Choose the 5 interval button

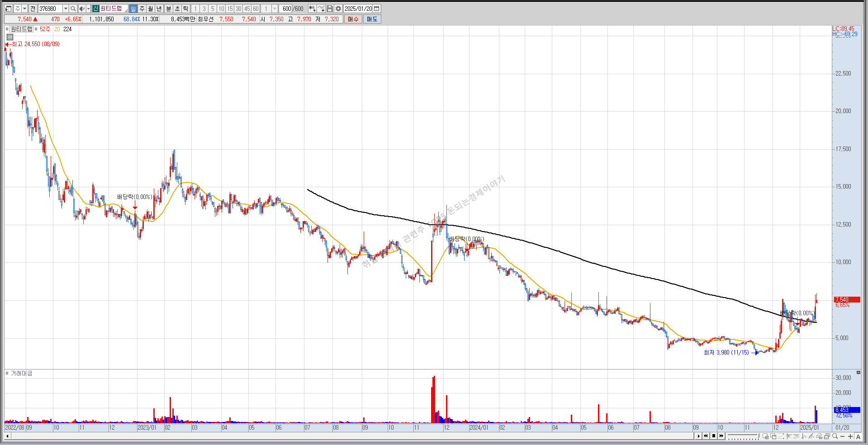coord(213,9)
